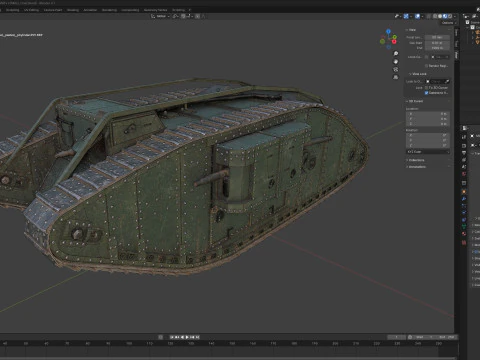Open the World properties tab
This screenshot has height=360, width=480.
[x=464, y=174]
